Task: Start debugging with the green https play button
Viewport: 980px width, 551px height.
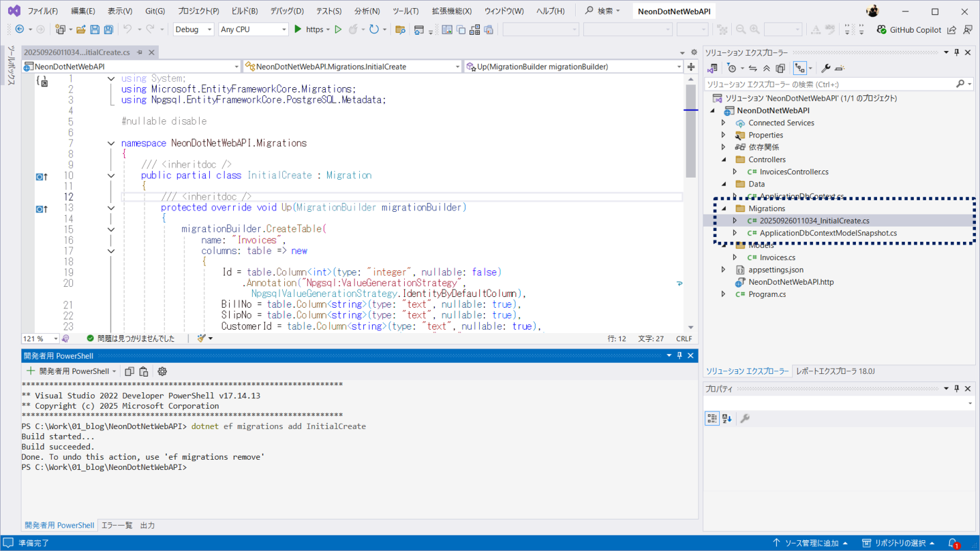Action: click(x=298, y=29)
